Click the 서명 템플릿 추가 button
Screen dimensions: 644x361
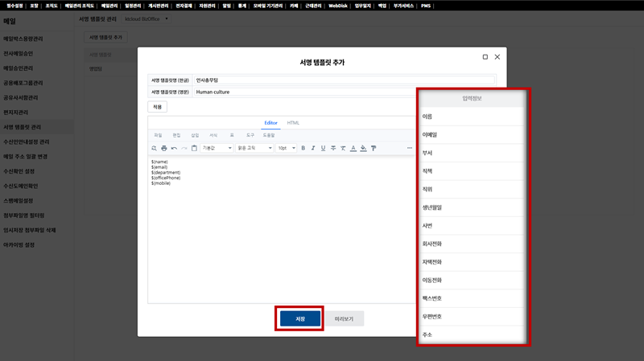[106, 37]
